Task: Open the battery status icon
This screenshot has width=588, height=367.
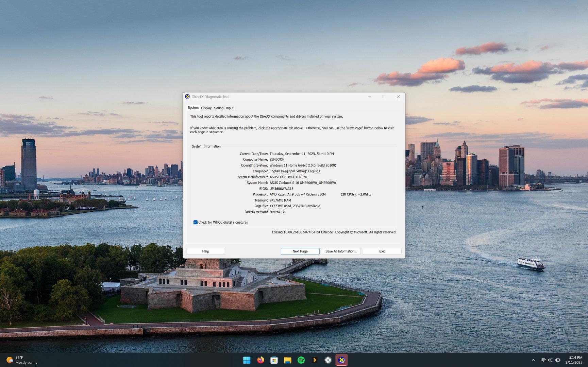Action: 558,360
